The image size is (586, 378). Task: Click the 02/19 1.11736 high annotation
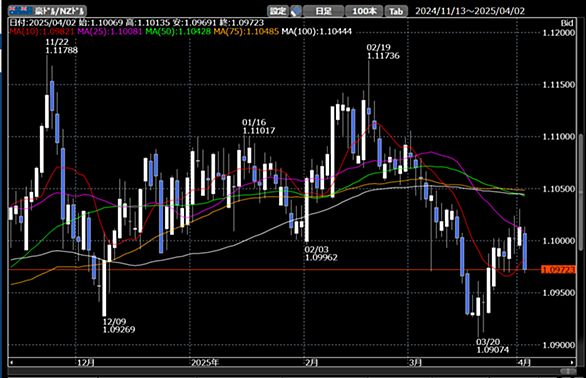(x=383, y=52)
